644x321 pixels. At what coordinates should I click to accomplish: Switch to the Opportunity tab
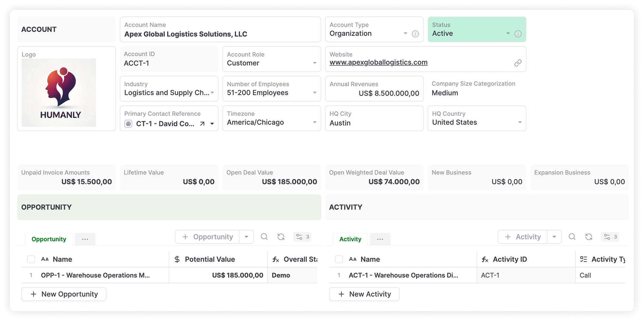[49, 239]
